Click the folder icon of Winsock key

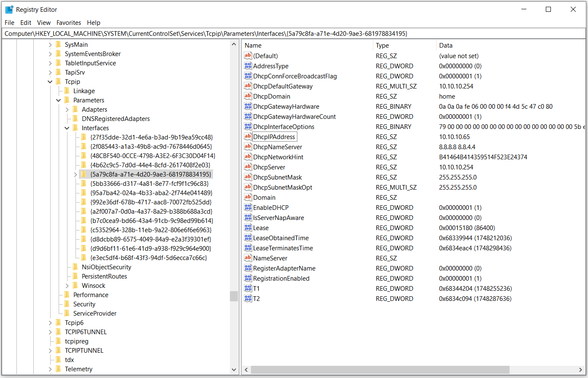tap(75, 285)
